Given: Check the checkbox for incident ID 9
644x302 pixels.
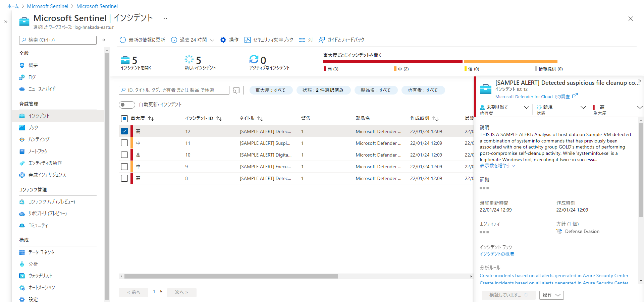Looking at the screenshot, I should [124, 166].
